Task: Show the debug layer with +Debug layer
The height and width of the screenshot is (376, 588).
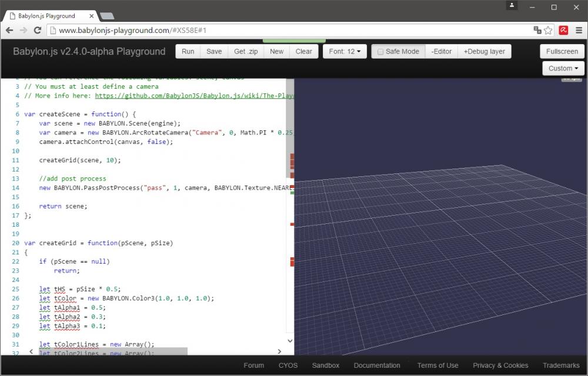Action: point(484,51)
